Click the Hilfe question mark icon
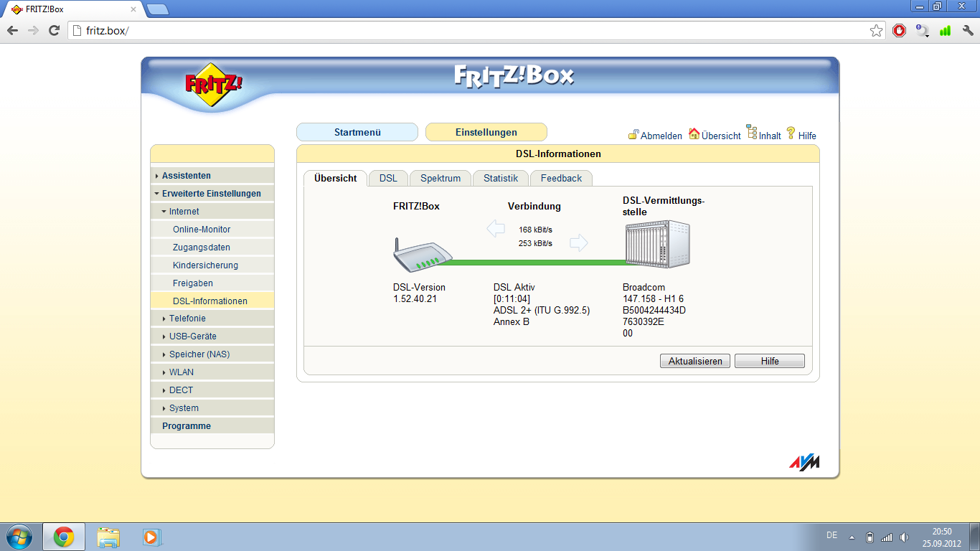Viewport: 980px width, 551px height. [791, 133]
